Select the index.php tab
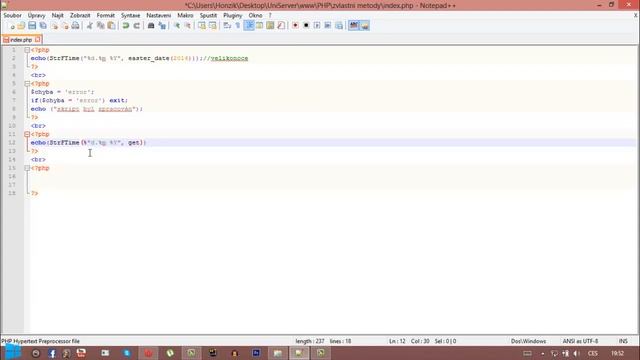This screenshot has width=640, height=360. point(21,40)
